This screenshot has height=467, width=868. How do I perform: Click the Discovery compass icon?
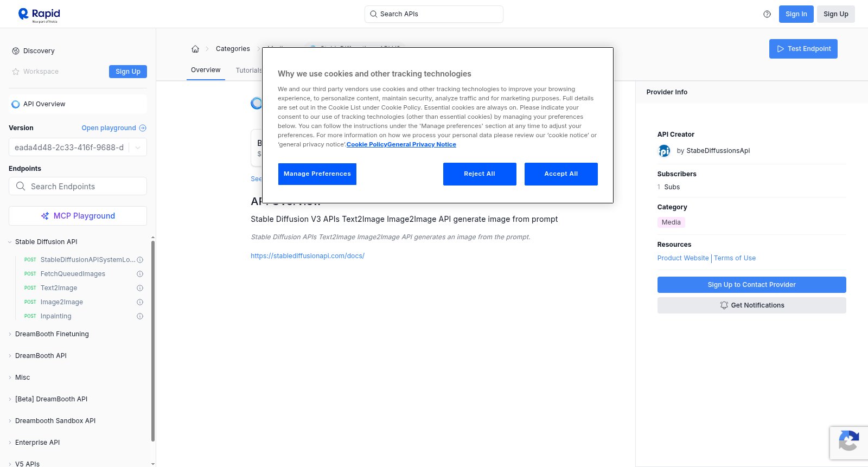(16, 51)
